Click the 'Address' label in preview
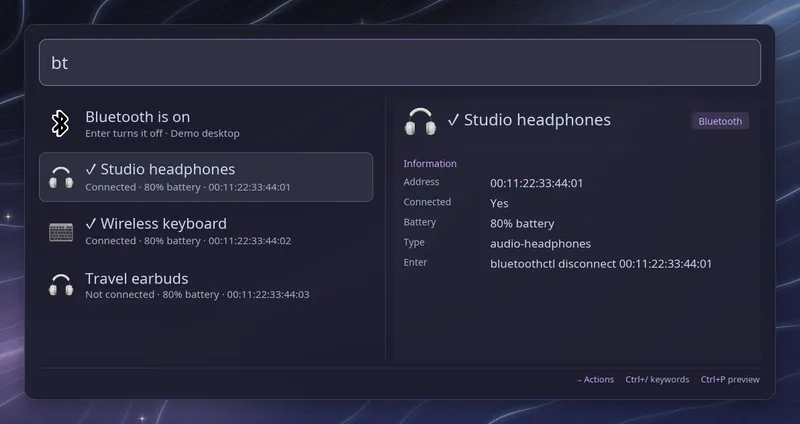The height and width of the screenshot is (424, 800). [x=421, y=182]
